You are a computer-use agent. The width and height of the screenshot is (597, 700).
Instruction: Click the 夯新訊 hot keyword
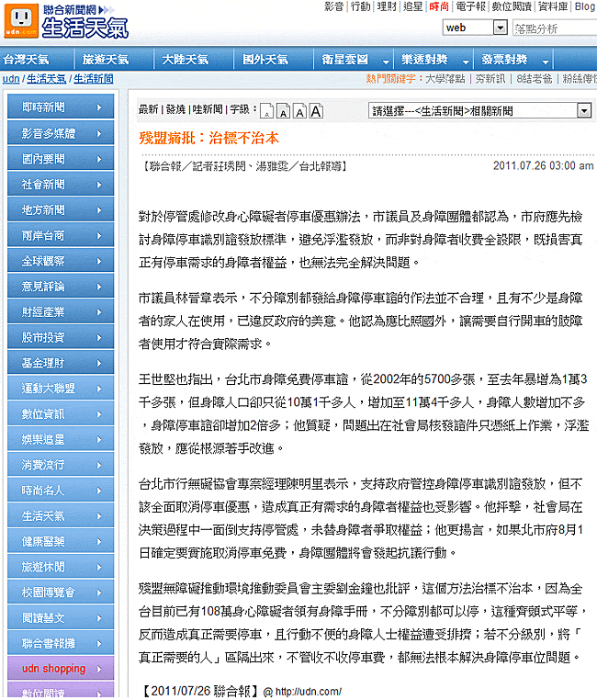(x=490, y=79)
